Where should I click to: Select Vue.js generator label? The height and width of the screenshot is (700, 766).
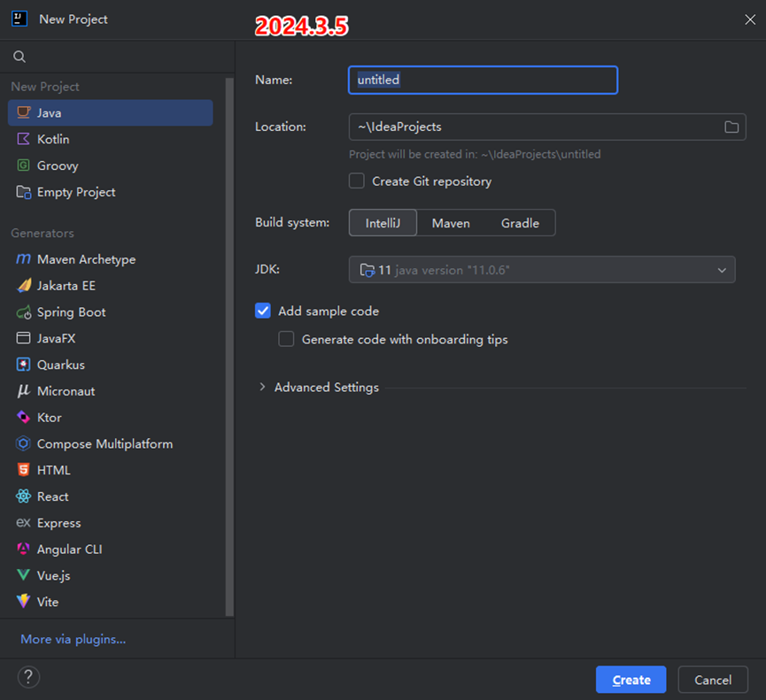pos(54,575)
